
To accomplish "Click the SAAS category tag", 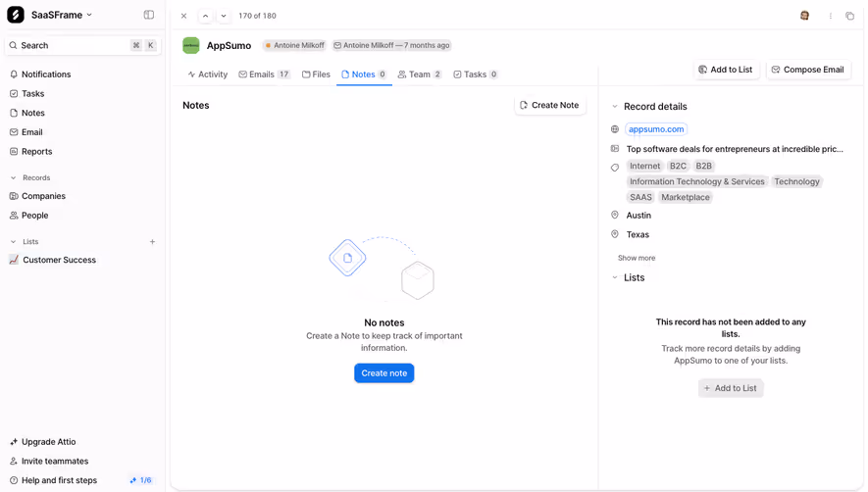I will tap(640, 197).
